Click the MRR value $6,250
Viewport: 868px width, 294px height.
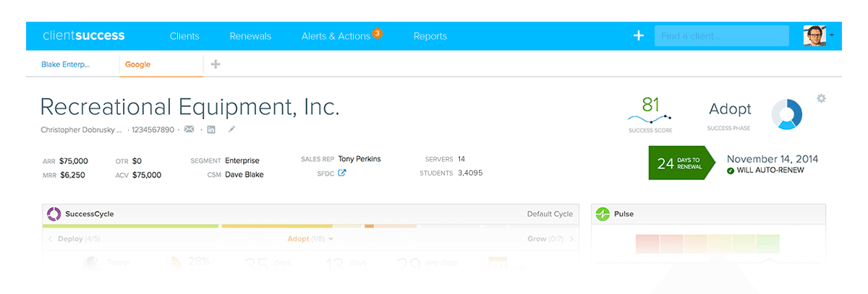(x=72, y=175)
